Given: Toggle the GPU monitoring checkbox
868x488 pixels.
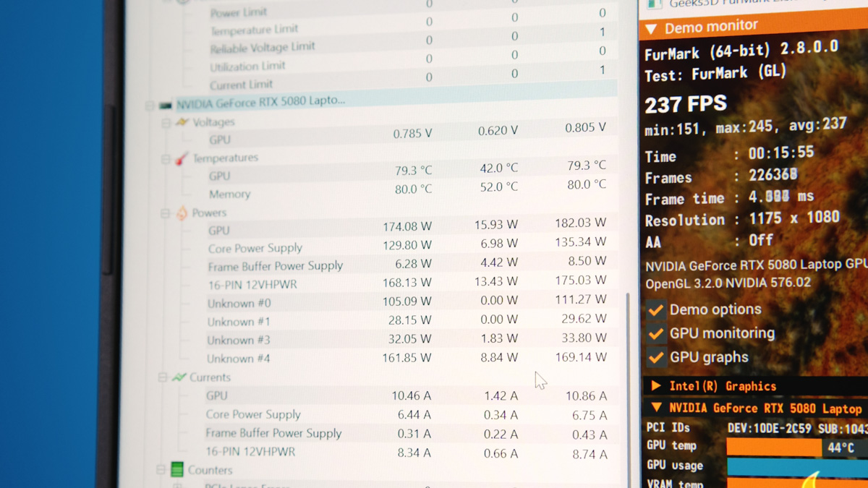Looking at the screenshot, I should click(656, 333).
